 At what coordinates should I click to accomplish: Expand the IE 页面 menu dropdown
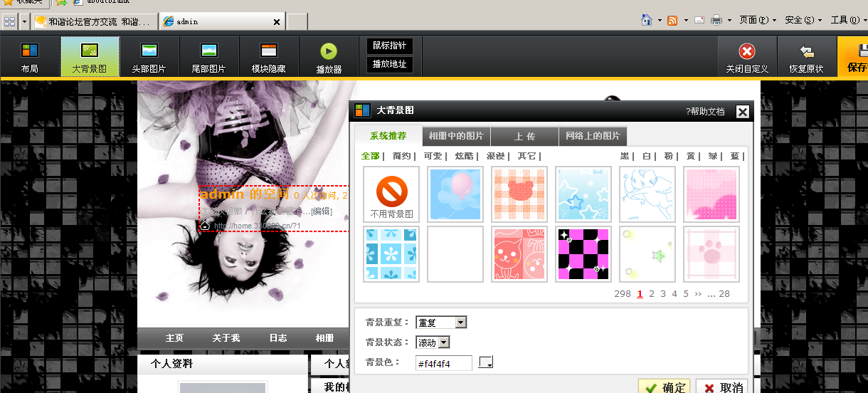click(758, 20)
